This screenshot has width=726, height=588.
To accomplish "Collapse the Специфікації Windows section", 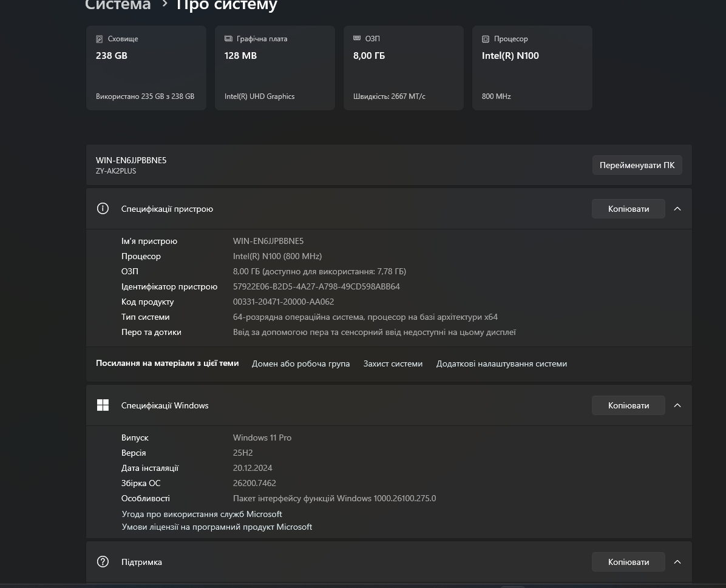I will pyautogui.click(x=677, y=405).
